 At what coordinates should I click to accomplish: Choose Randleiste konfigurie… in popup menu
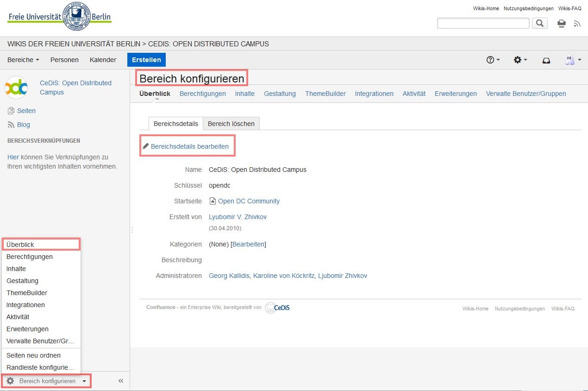pyautogui.click(x=41, y=367)
